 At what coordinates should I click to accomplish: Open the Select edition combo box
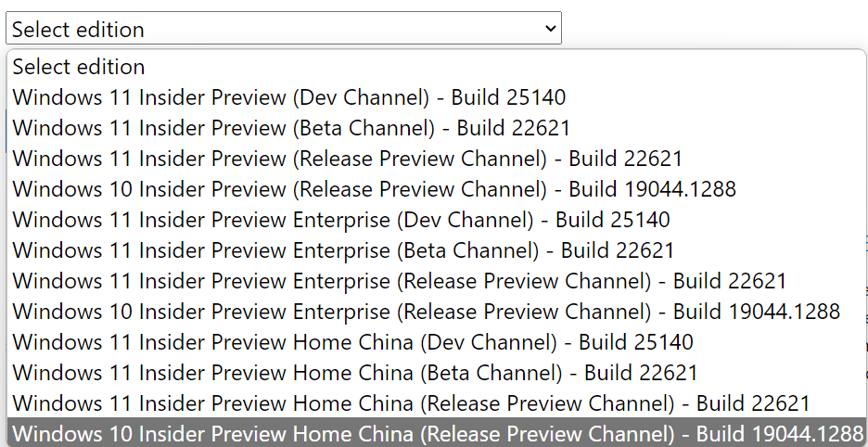284,28
